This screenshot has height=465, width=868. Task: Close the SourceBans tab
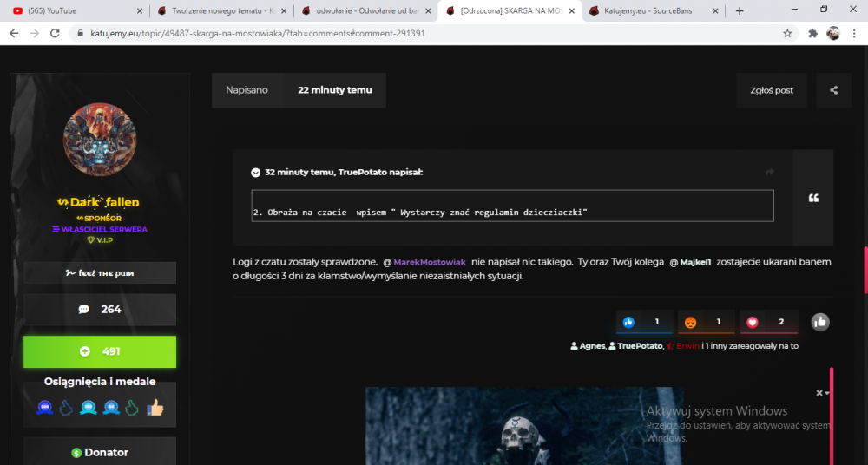click(x=715, y=10)
